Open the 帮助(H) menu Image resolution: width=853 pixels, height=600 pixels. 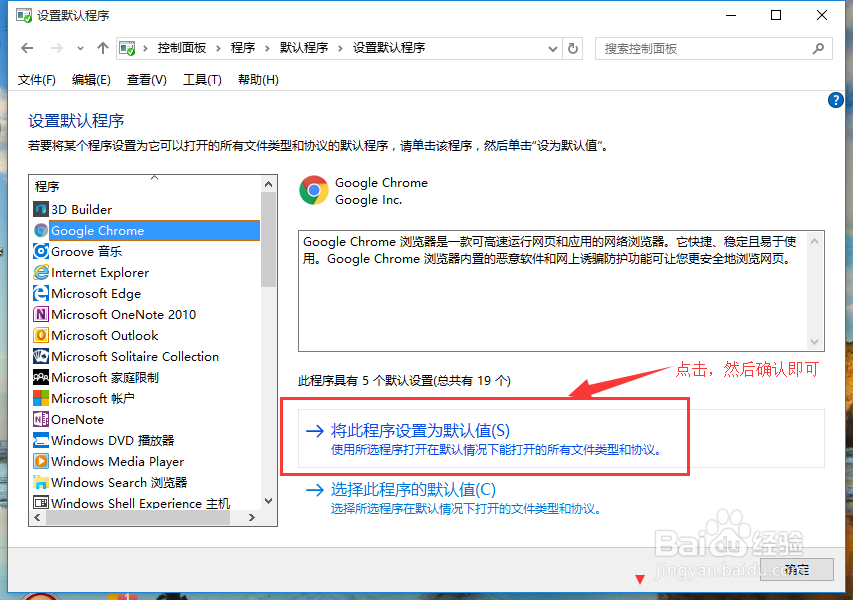pos(258,80)
